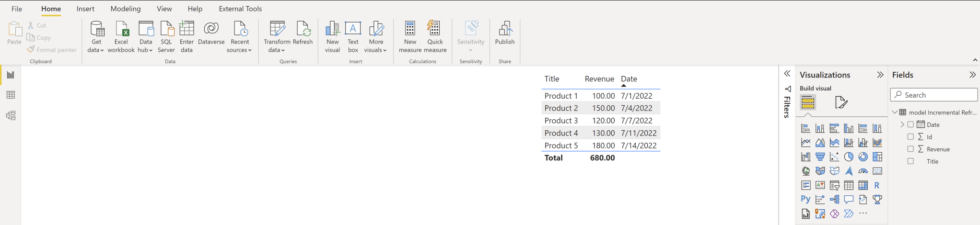
Task: Click the Refresh button
Action: pos(303,33)
